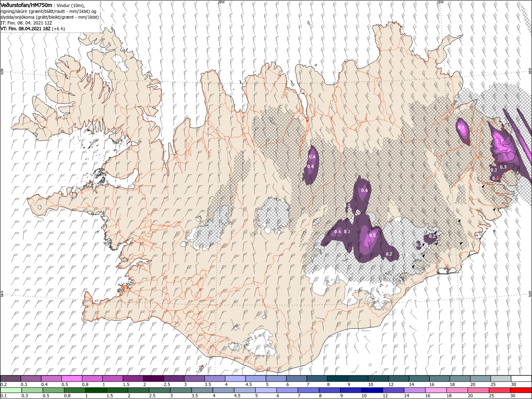Viewport: 532px width, 399px height.
Task: Pick the violet rain swatch labelled 12
Action: coord(393,390)
